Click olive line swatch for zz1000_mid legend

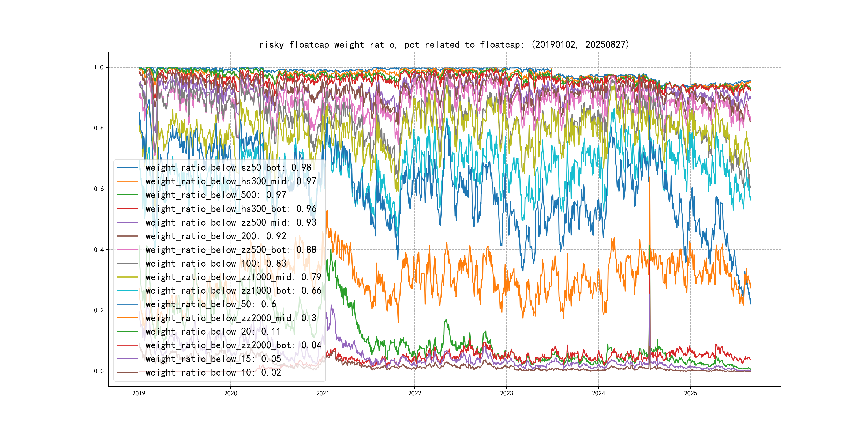127,277
